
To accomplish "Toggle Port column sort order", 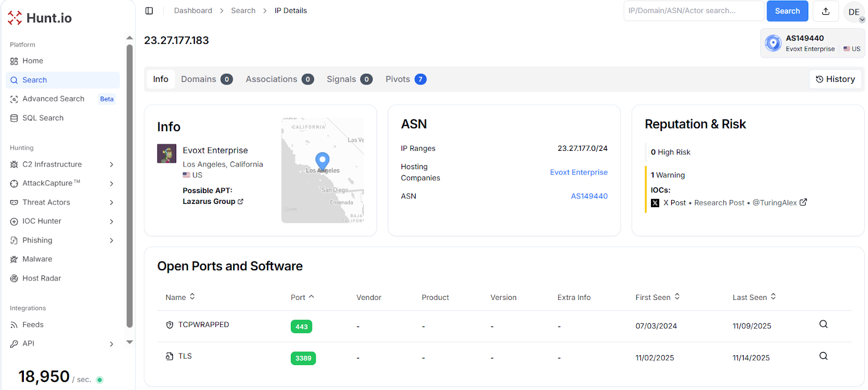I will 302,297.
